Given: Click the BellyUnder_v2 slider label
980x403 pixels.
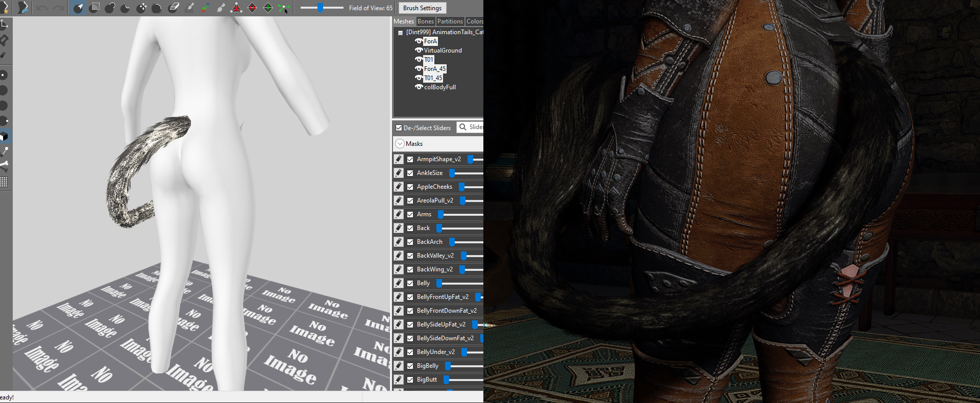Looking at the screenshot, I should [x=436, y=352].
